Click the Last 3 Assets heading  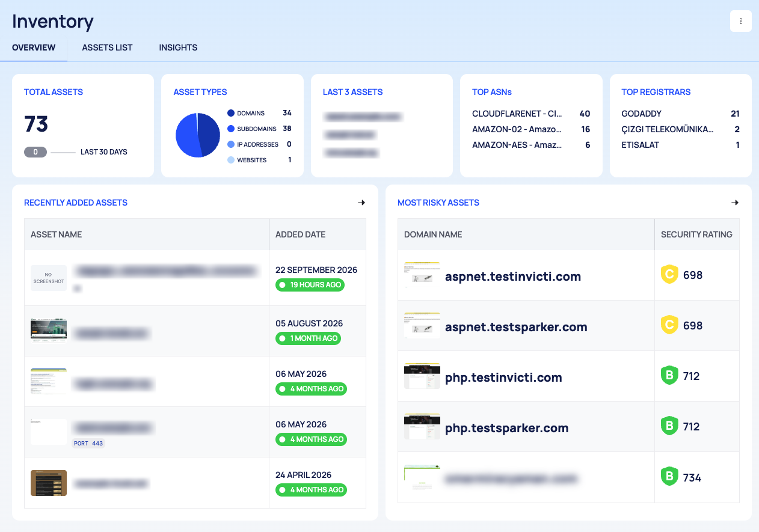pyautogui.click(x=353, y=92)
